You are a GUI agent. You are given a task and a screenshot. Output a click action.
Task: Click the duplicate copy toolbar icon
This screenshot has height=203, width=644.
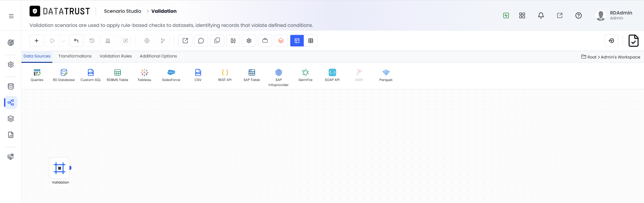217,41
